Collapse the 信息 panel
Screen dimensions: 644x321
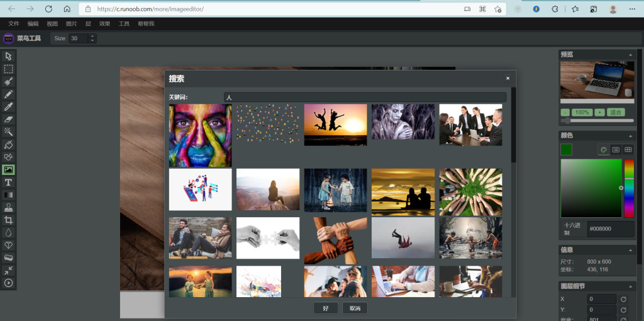630,250
